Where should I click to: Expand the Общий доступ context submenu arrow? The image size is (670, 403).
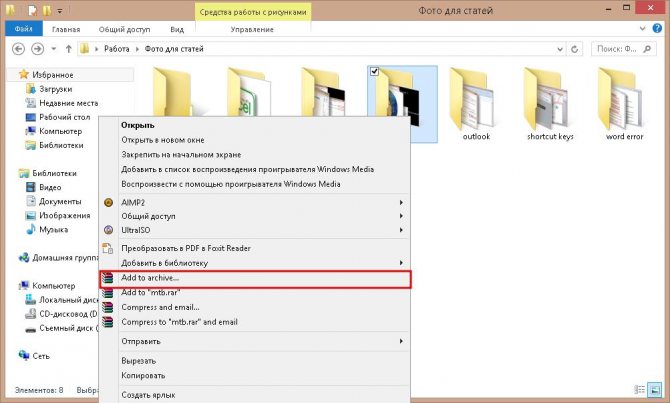[401, 216]
